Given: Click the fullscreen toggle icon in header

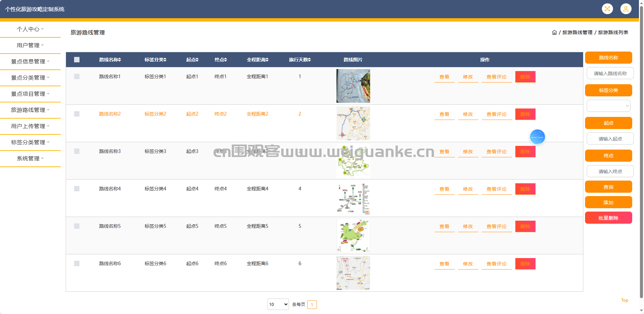Looking at the screenshot, I should click(x=607, y=9).
